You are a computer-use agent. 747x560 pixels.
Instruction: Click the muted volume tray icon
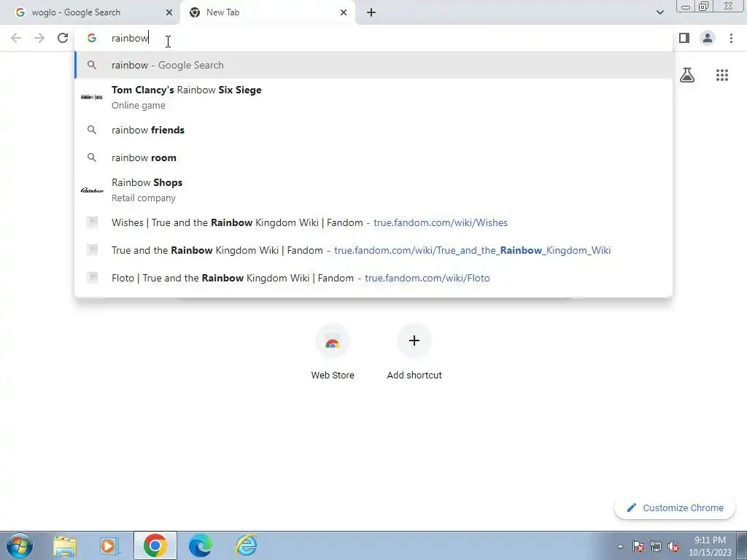point(673,546)
